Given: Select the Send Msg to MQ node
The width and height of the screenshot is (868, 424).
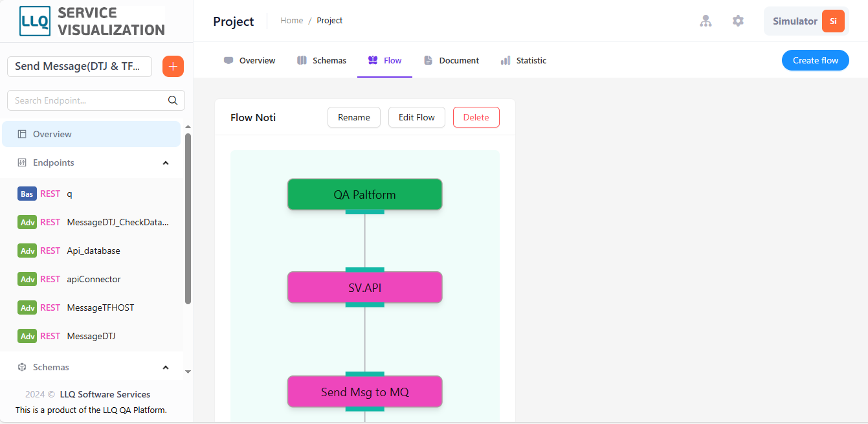Looking at the screenshot, I should point(365,392).
